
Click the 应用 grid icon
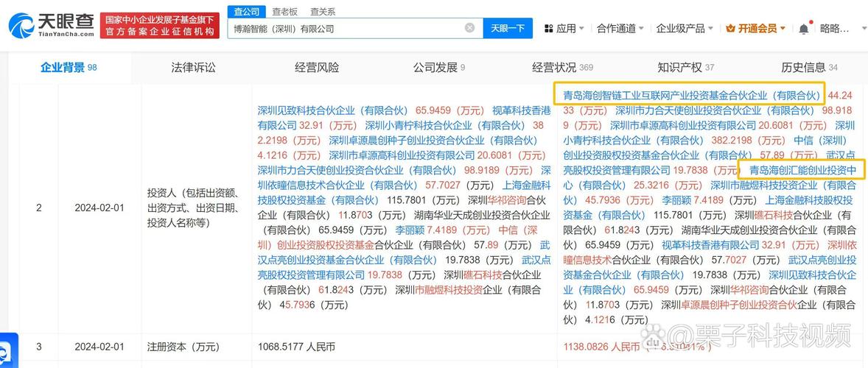pyautogui.click(x=549, y=28)
